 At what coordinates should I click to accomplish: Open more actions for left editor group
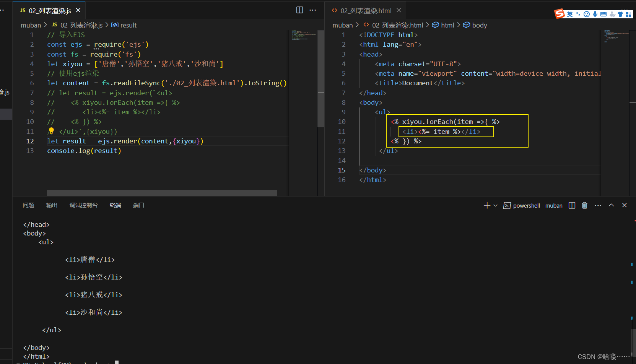[312, 10]
